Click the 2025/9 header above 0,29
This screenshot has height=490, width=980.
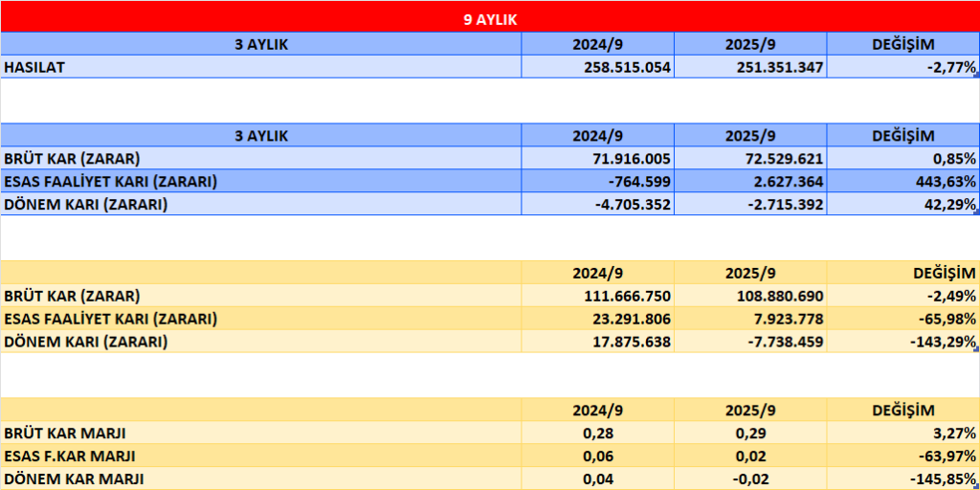tap(750, 410)
